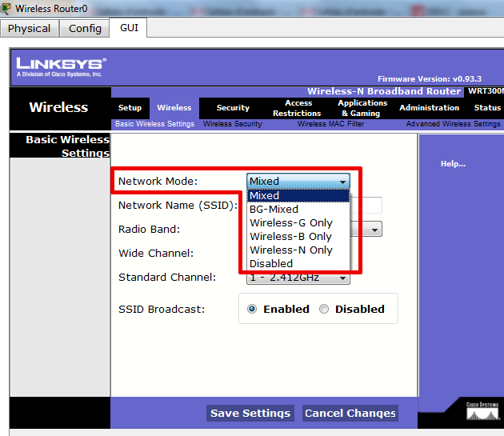504x436 pixels.
Task: Click the Cancel Changes button
Action: coord(350,414)
